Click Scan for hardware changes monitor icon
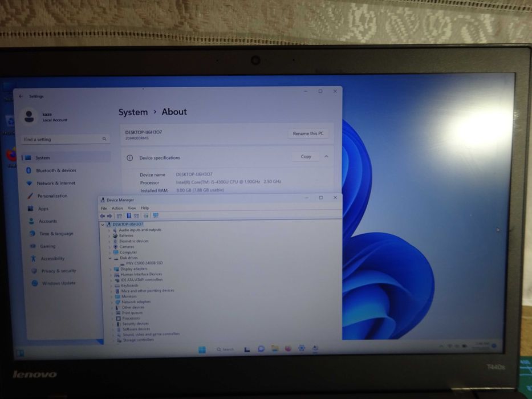The image size is (532, 399). click(x=156, y=215)
